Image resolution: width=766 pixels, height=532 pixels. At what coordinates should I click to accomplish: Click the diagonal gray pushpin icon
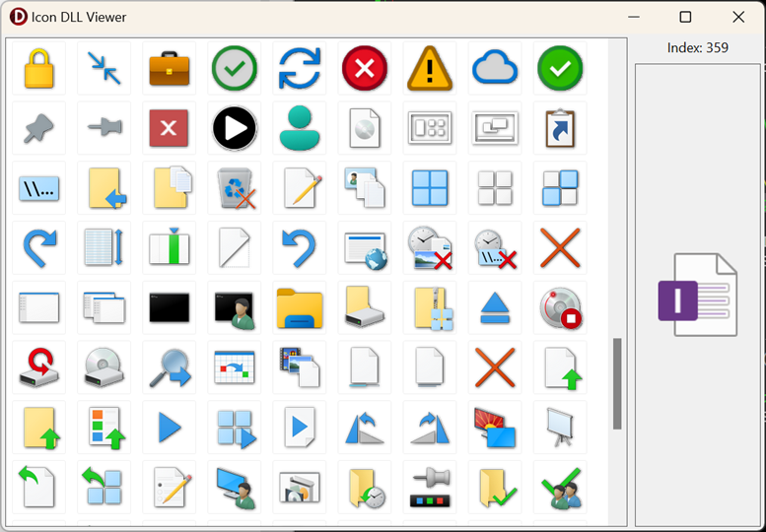38,128
